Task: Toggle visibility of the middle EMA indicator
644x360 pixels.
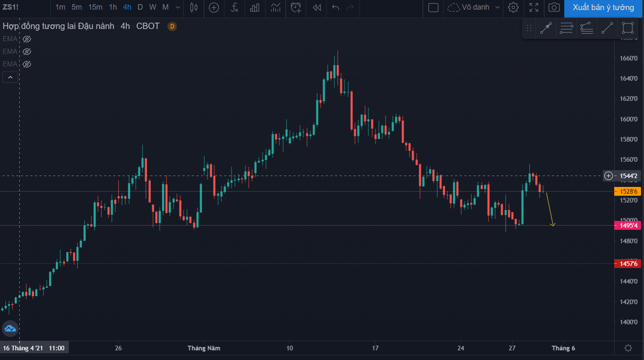Action: tap(27, 52)
